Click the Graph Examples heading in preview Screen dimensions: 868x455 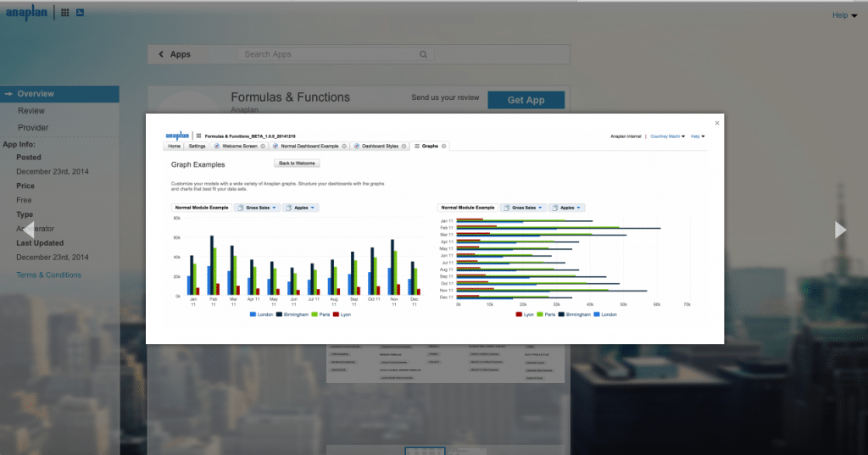click(198, 164)
